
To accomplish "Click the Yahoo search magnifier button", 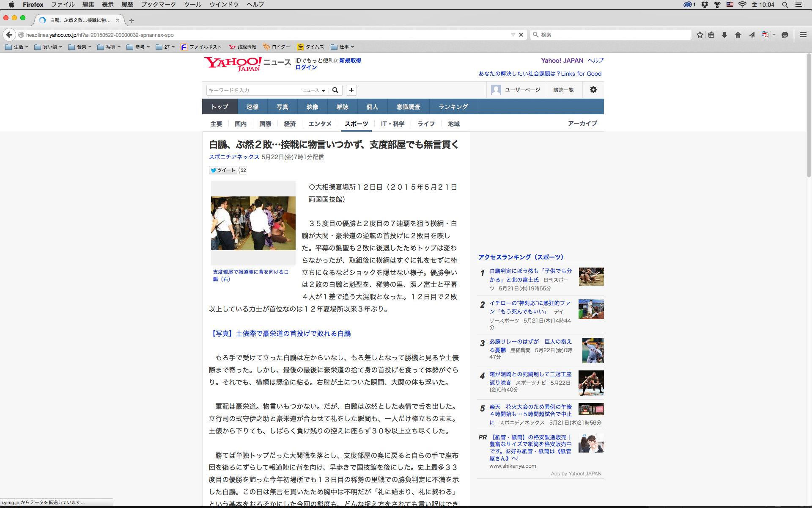I will tap(335, 90).
